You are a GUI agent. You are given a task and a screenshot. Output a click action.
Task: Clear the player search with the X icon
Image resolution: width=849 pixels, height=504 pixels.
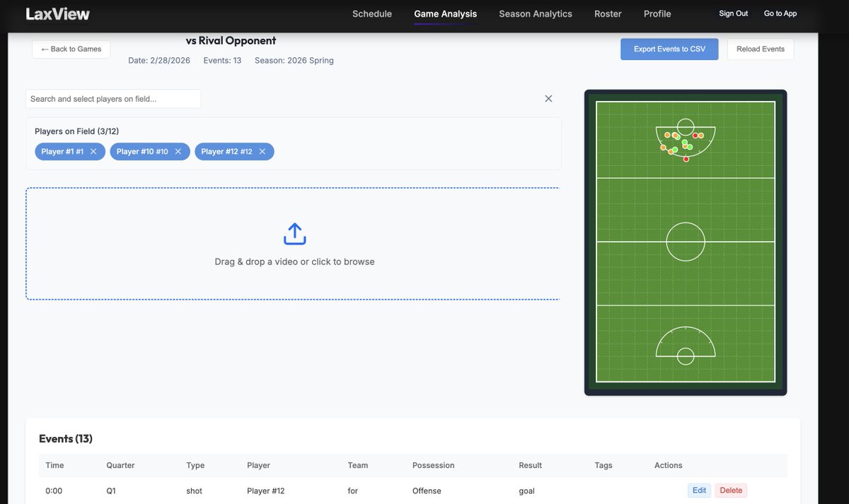[x=548, y=99]
